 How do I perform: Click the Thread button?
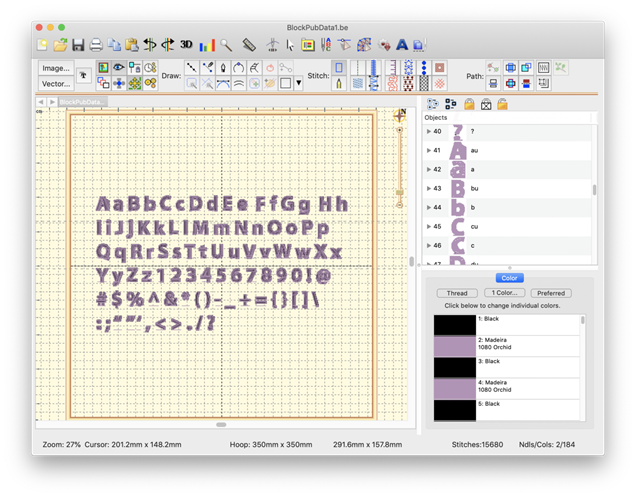pos(456,293)
